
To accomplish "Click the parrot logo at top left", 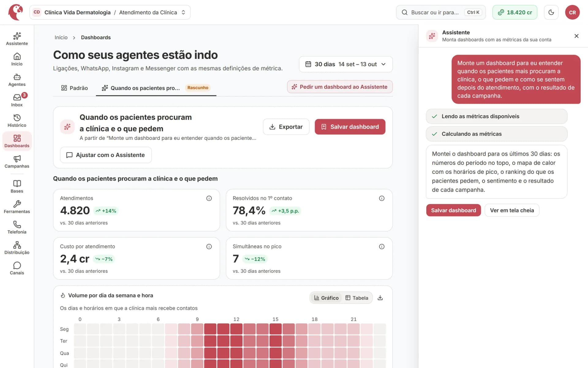I will tap(15, 12).
